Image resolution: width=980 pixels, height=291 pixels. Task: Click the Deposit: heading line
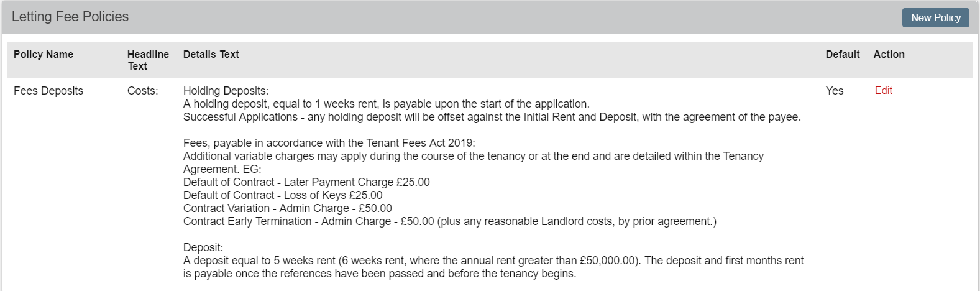[203, 247]
